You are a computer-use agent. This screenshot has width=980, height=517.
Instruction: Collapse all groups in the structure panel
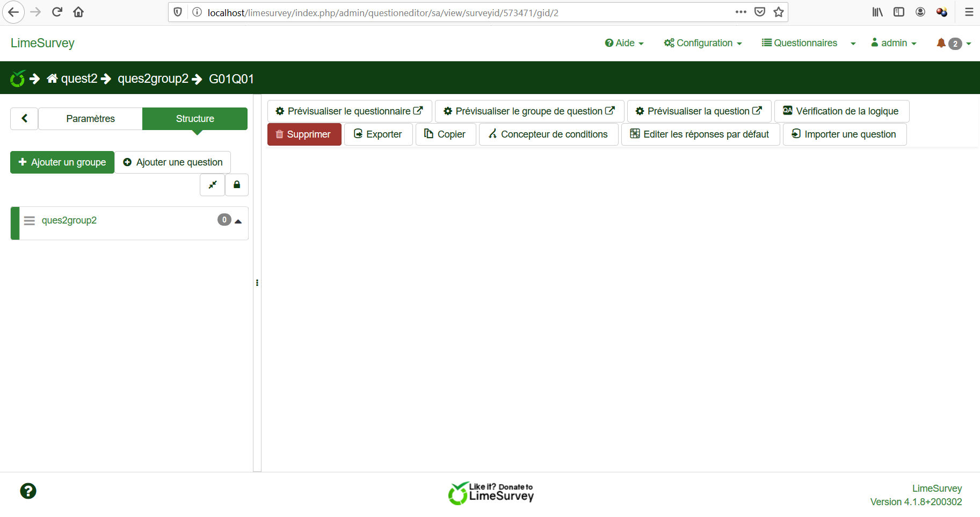click(x=213, y=185)
